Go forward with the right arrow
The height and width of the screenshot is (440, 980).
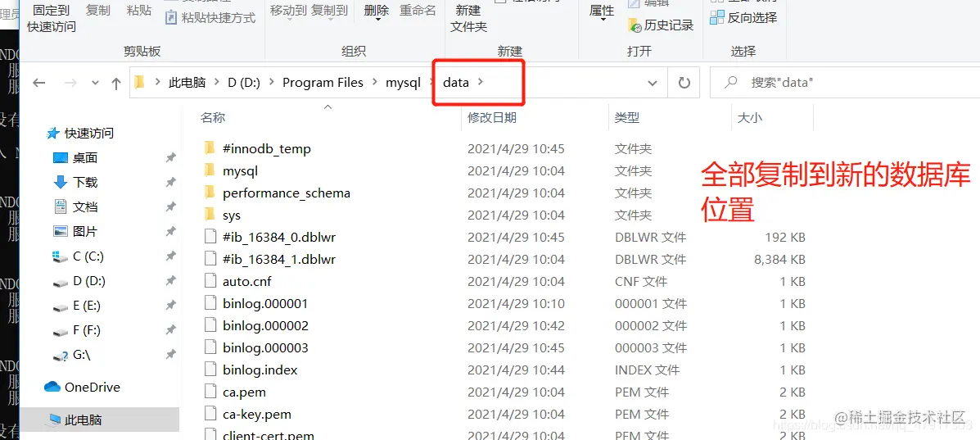point(70,83)
